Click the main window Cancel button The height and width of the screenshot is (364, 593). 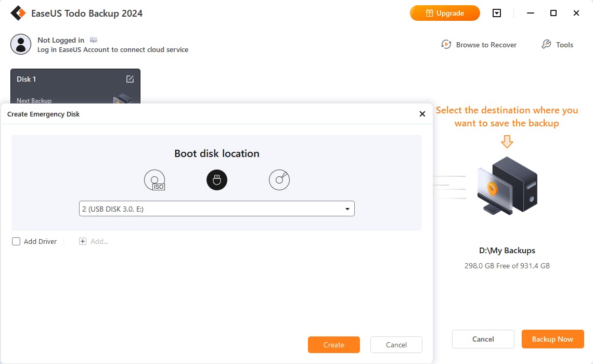pyautogui.click(x=483, y=339)
